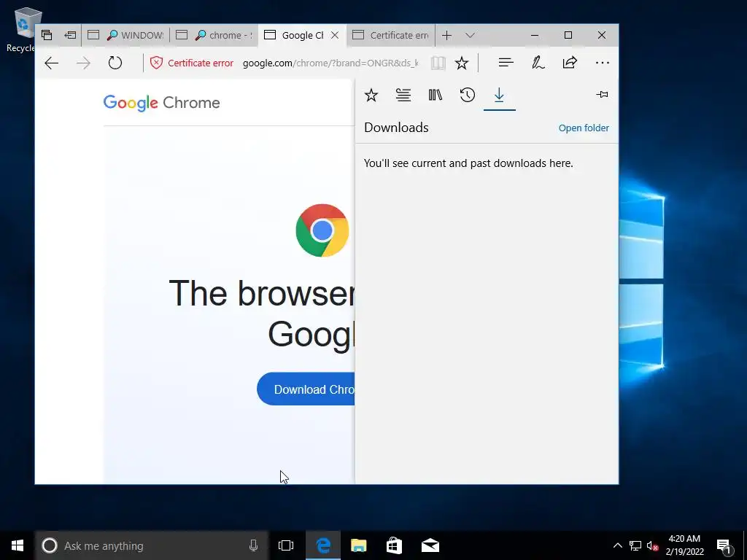
Task: Set these tabs aside
Action: click(x=70, y=35)
